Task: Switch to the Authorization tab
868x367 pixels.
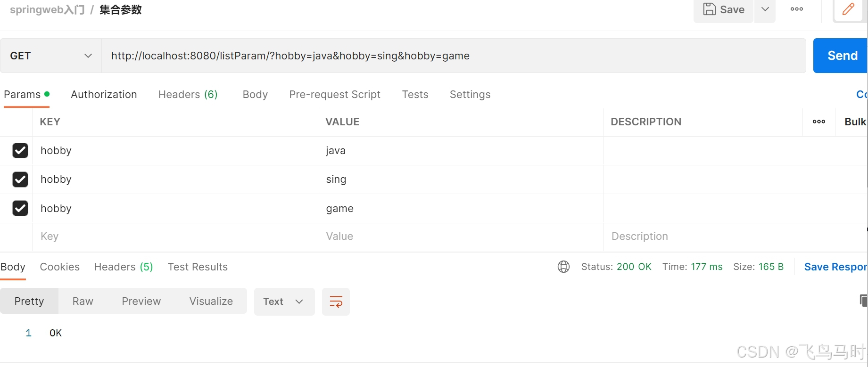Action: coord(104,94)
